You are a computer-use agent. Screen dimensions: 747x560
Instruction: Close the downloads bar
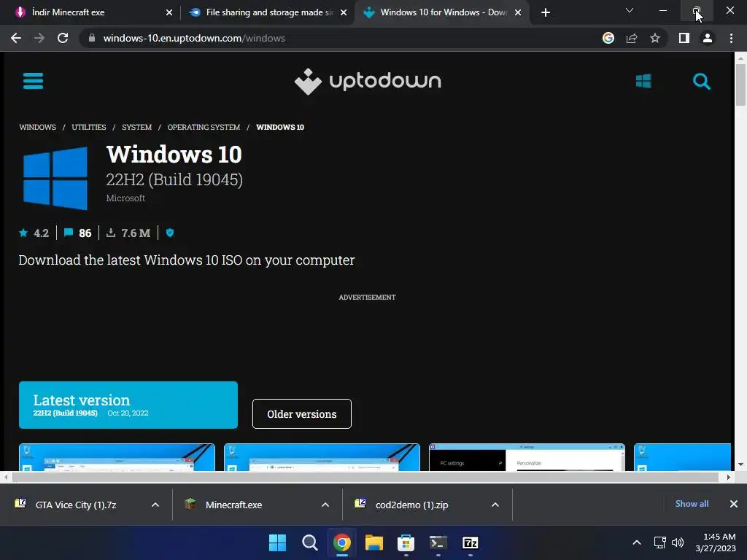(x=734, y=504)
